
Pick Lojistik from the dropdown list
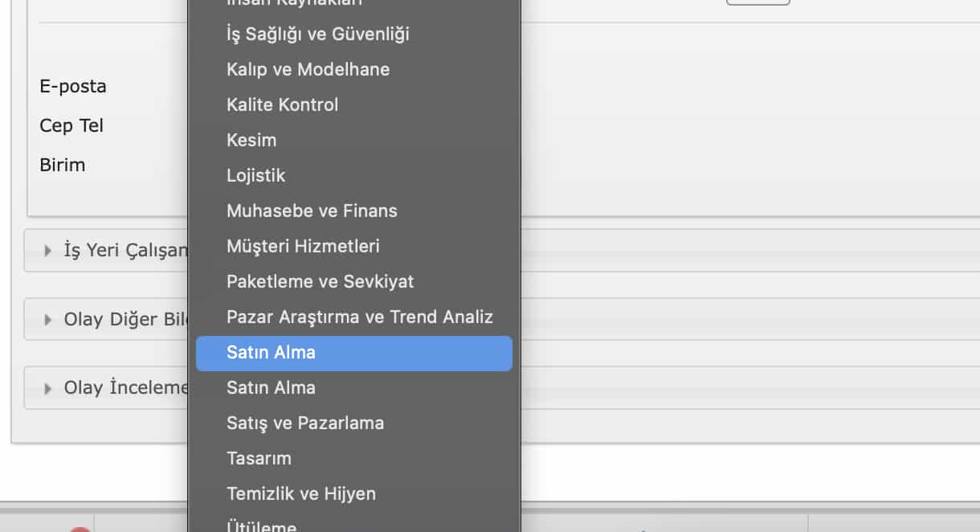[x=255, y=176]
